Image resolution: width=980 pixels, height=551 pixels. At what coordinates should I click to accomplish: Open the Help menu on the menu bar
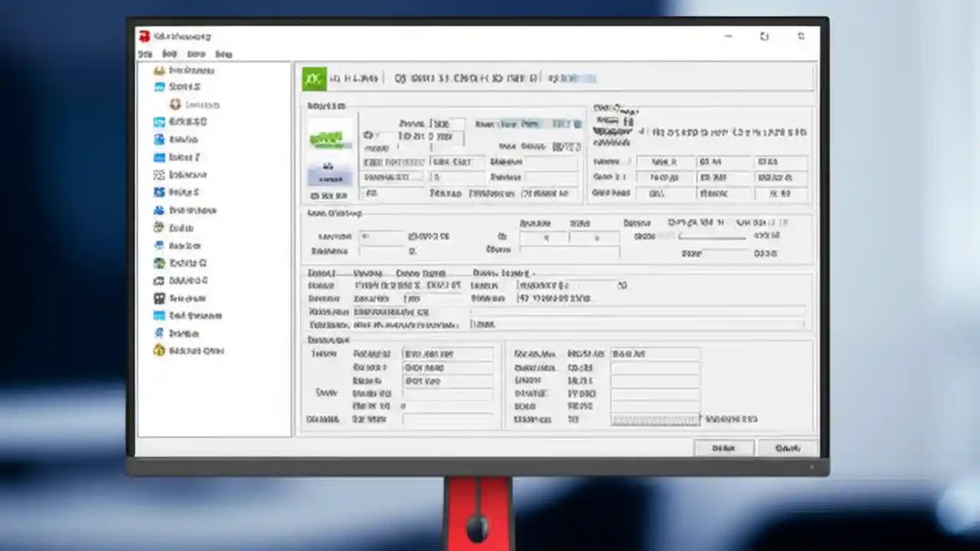pos(224,54)
